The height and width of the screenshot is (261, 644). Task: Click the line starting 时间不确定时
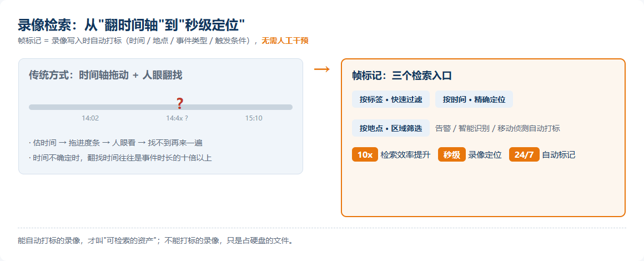tap(120, 157)
